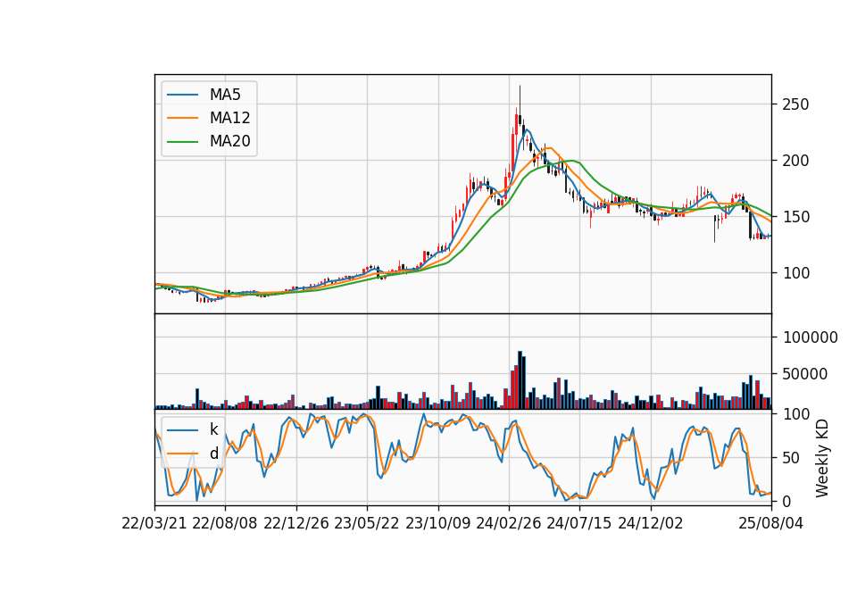The width and height of the screenshot is (857, 616).
Task: Click the k legend label in KD panel
Action: (x=213, y=429)
